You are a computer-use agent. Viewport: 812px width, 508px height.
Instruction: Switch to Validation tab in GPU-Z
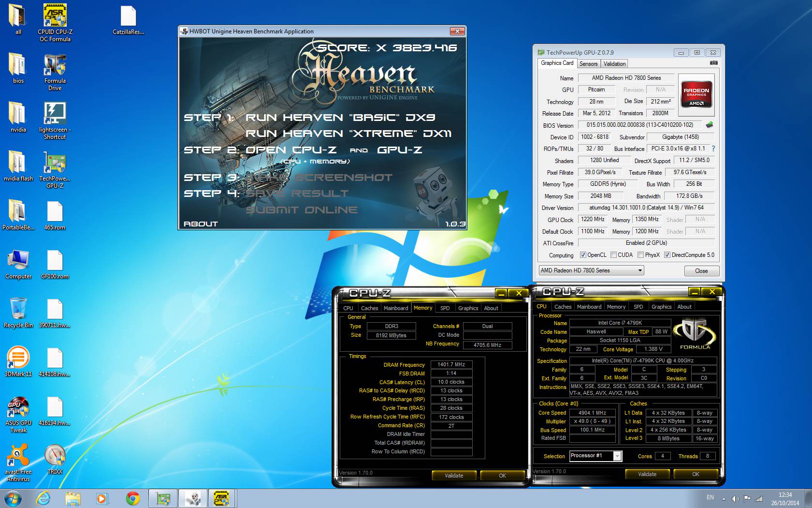click(x=614, y=64)
